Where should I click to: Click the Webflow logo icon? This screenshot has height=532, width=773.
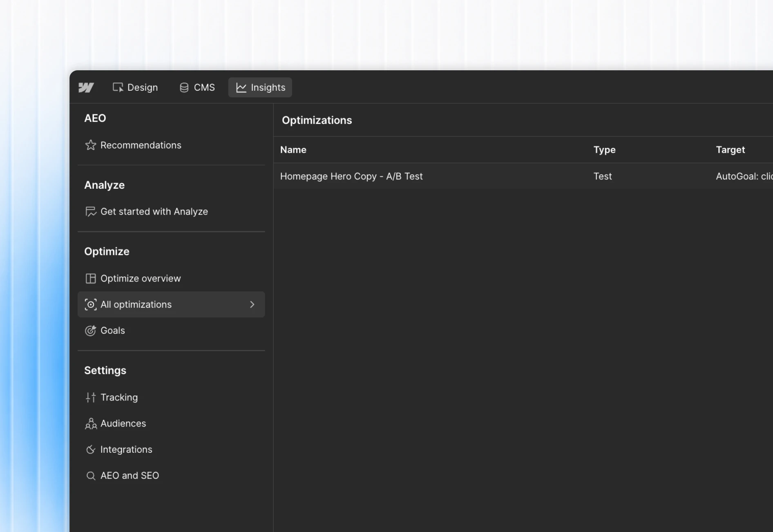(x=86, y=87)
